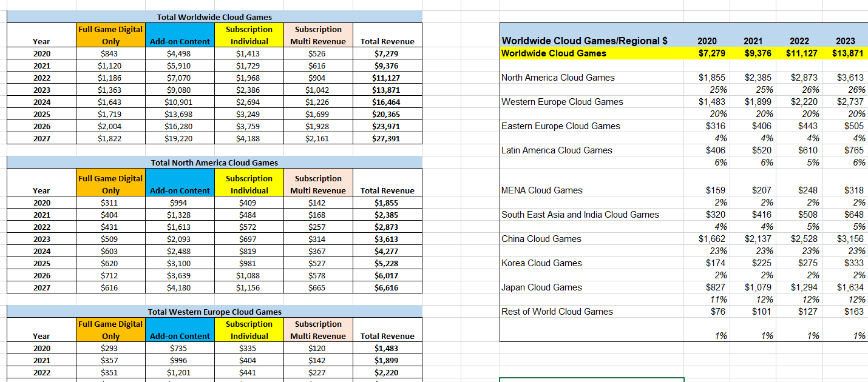This screenshot has height=382, width=868.
Task: Click $1,483 total revenue in Western Europe table
Action: click(x=387, y=348)
